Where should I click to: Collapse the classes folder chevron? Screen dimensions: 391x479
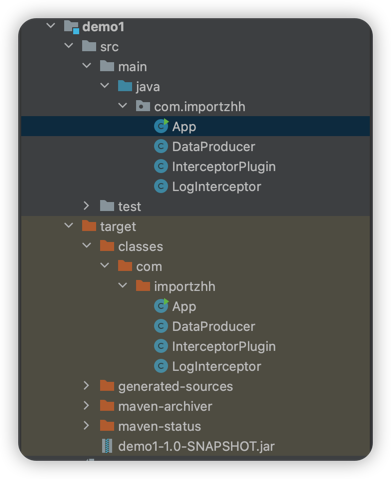pyautogui.click(x=87, y=246)
